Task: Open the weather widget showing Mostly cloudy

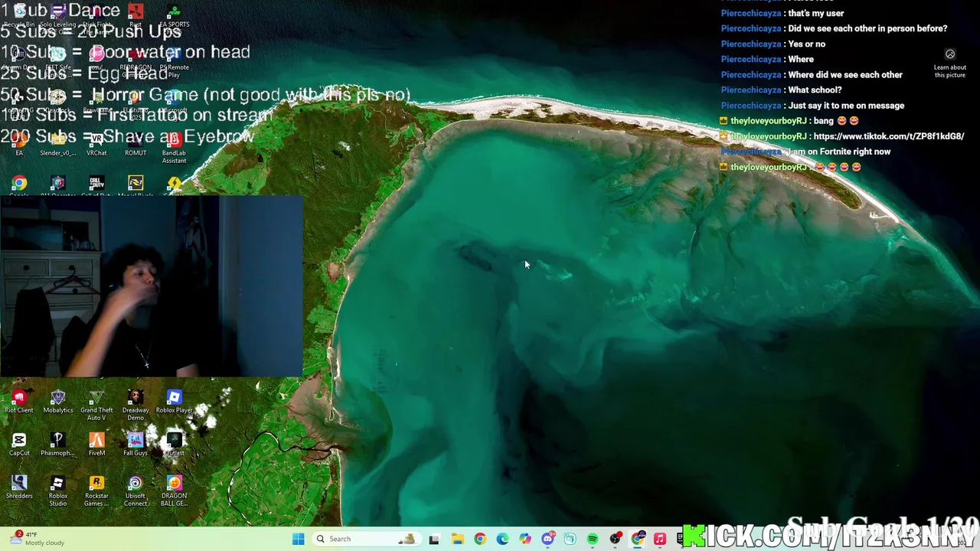Action: pyautogui.click(x=37, y=539)
